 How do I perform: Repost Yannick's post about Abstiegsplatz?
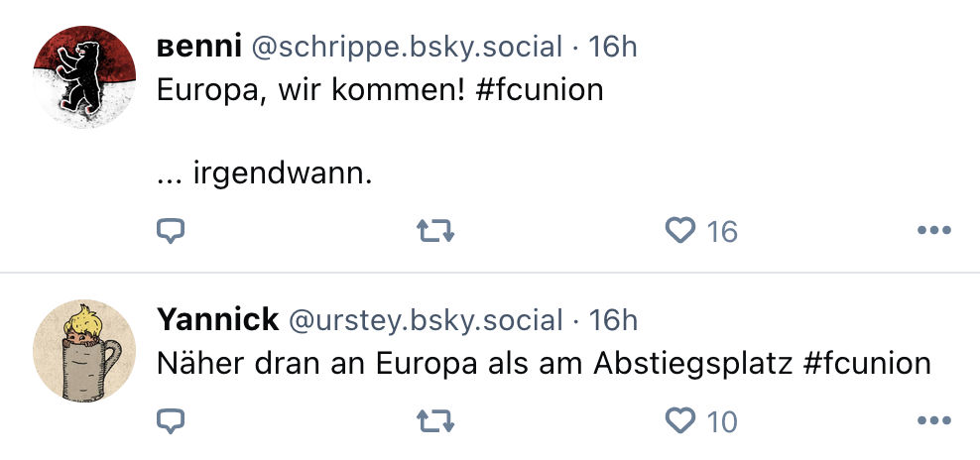pos(435,421)
